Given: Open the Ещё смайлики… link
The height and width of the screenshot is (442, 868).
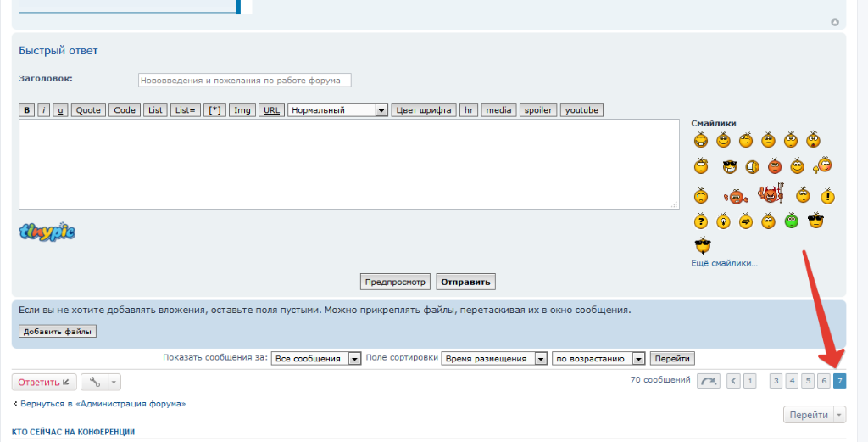Looking at the screenshot, I should (724, 263).
